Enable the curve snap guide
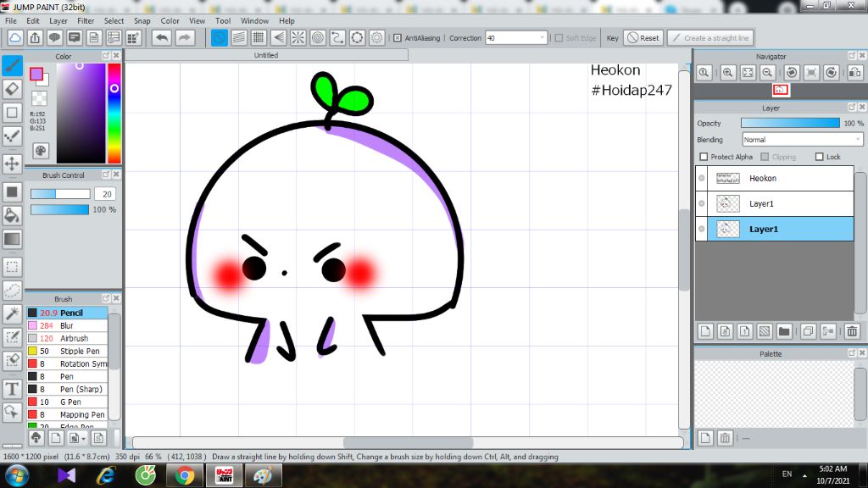 [337, 37]
